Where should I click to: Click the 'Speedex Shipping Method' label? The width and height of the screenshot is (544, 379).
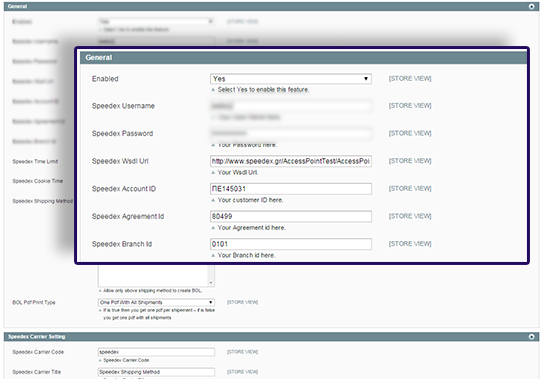[43, 201]
